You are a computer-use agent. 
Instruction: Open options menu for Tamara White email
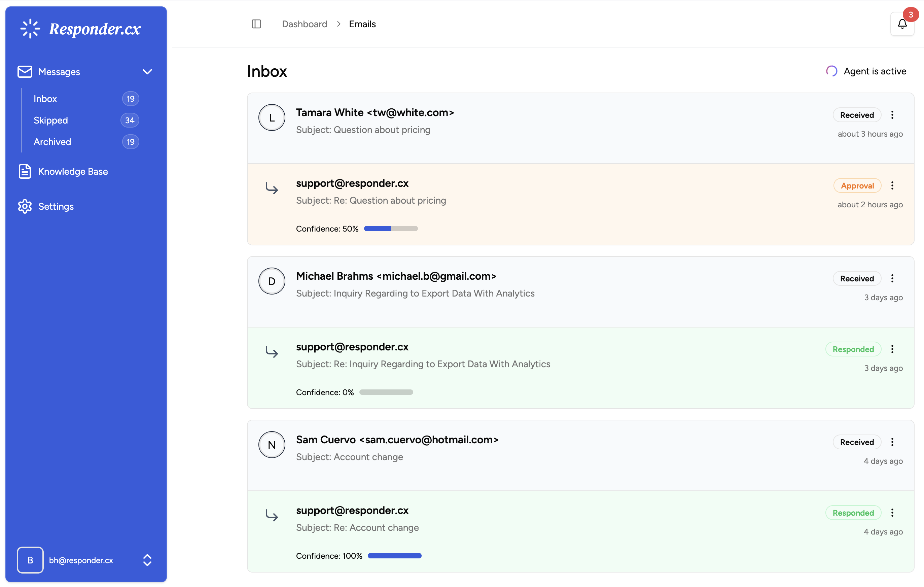(892, 115)
